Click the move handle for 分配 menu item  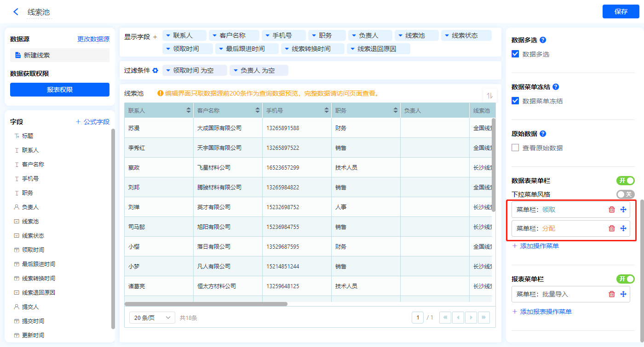pyautogui.click(x=623, y=228)
